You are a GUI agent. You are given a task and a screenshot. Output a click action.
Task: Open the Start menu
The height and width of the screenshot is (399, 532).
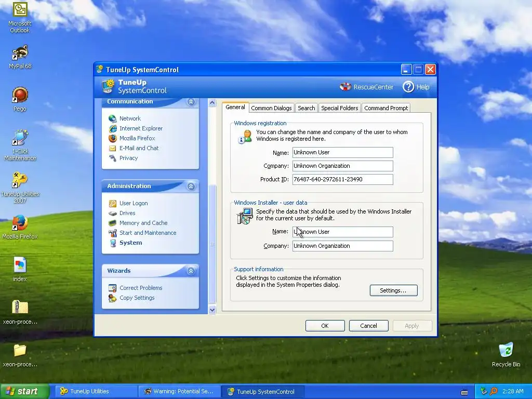click(24, 392)
